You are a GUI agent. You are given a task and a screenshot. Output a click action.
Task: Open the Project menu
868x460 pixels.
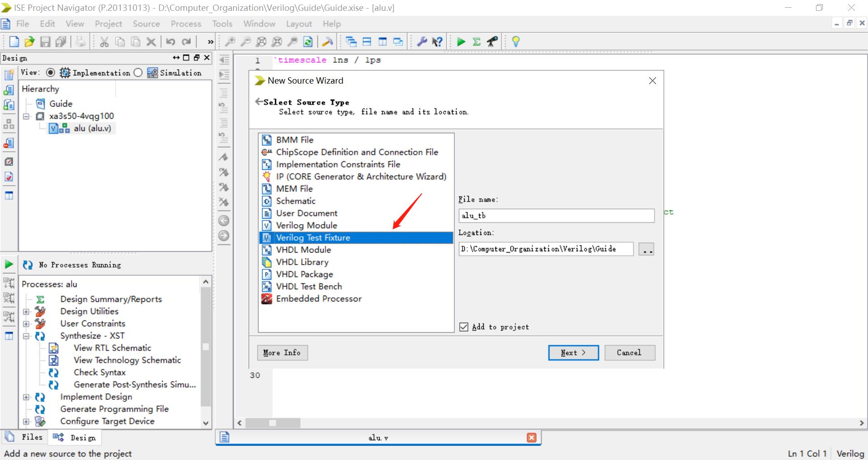tap(108, 23)
